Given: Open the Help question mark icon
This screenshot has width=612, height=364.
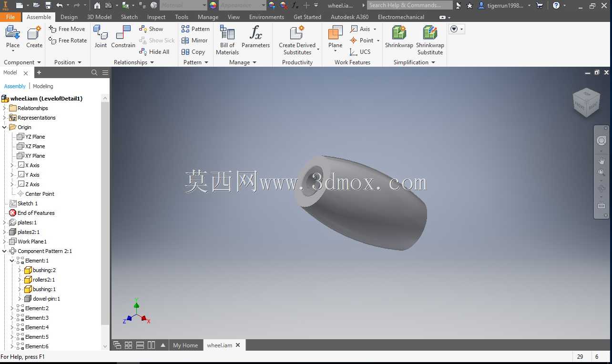Looking at the screenshot, I should tap(556, 5).
